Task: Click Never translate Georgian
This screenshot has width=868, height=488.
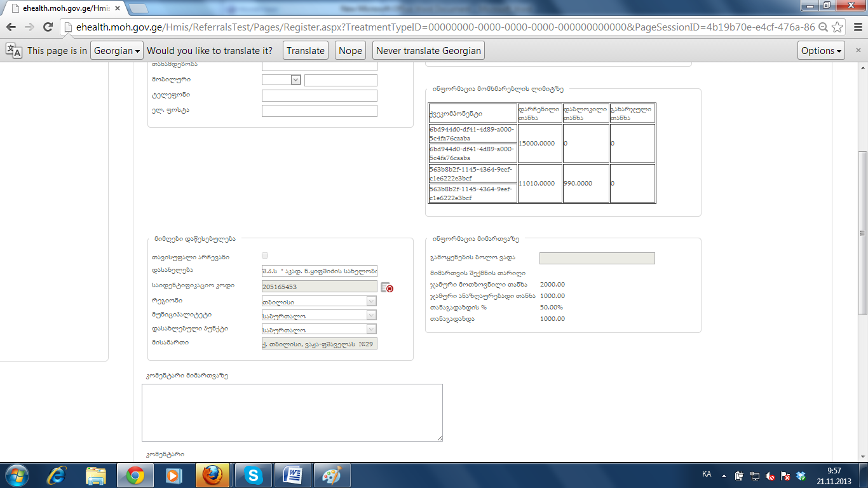Action: [x=428, y=51]
